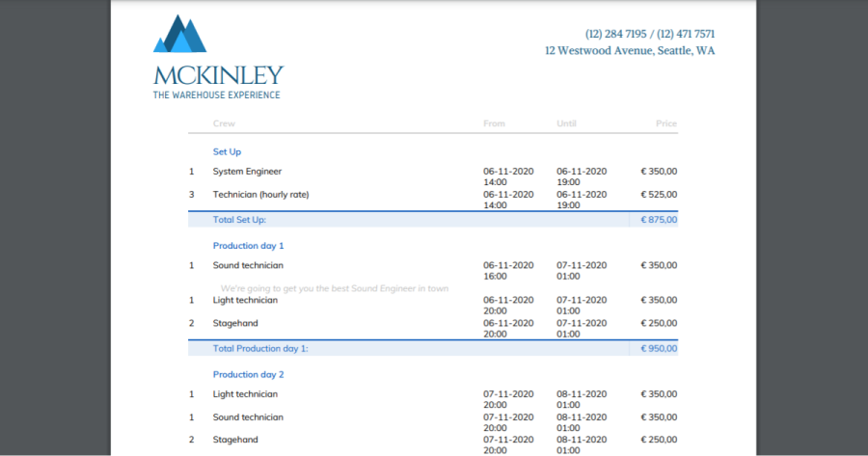Select the Set Up section heading
Image resolution: width=868 pixels, height=456 pixels.
point(227,151)
